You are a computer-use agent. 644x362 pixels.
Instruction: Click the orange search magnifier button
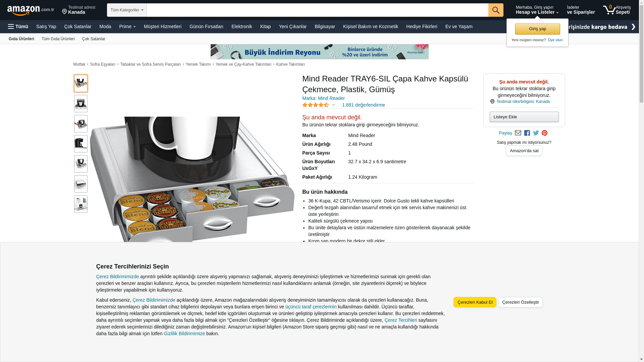click(x=496, y=10)
